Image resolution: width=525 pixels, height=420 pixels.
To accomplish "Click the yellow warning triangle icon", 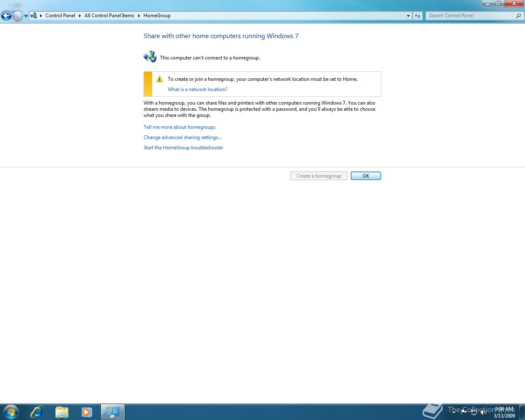I will tap(160, 79).
